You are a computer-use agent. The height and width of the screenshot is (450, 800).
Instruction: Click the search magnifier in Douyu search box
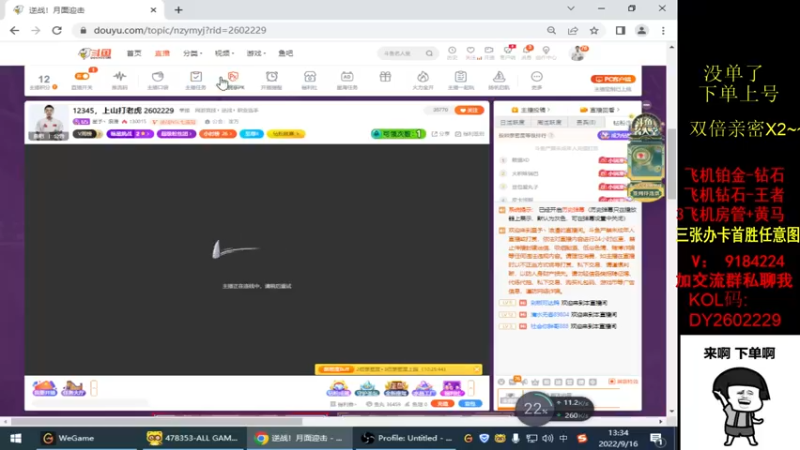pyautogui.click(x=430, y=53)
